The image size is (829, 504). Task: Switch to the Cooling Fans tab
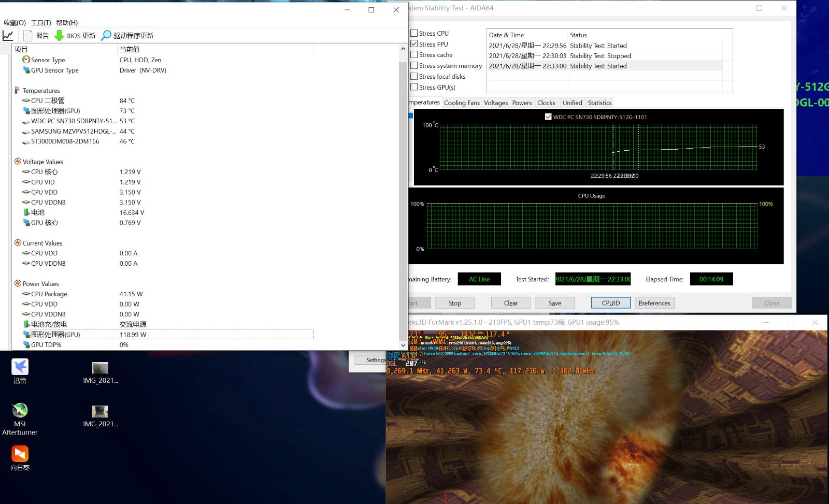462,103
